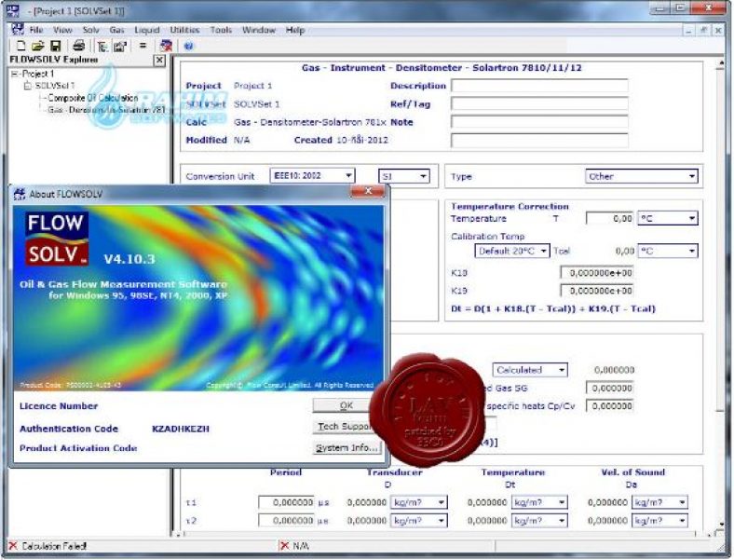Click the K18 coefficient input field
The width and height of the screenshot is (734, 560).
click(596, 272)
